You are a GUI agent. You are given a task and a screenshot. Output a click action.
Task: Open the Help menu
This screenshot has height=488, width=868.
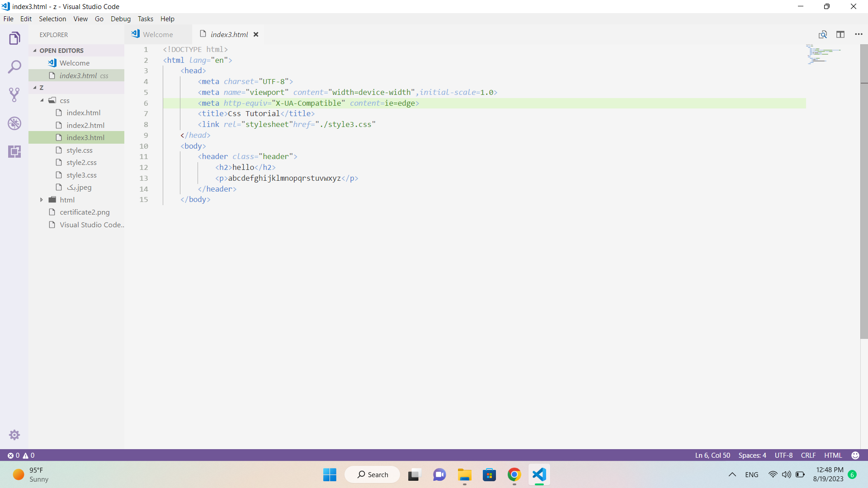(168, 19)
